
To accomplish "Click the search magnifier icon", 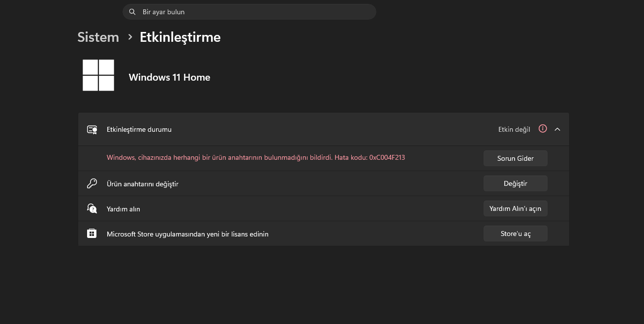I will tap(132, 12).
